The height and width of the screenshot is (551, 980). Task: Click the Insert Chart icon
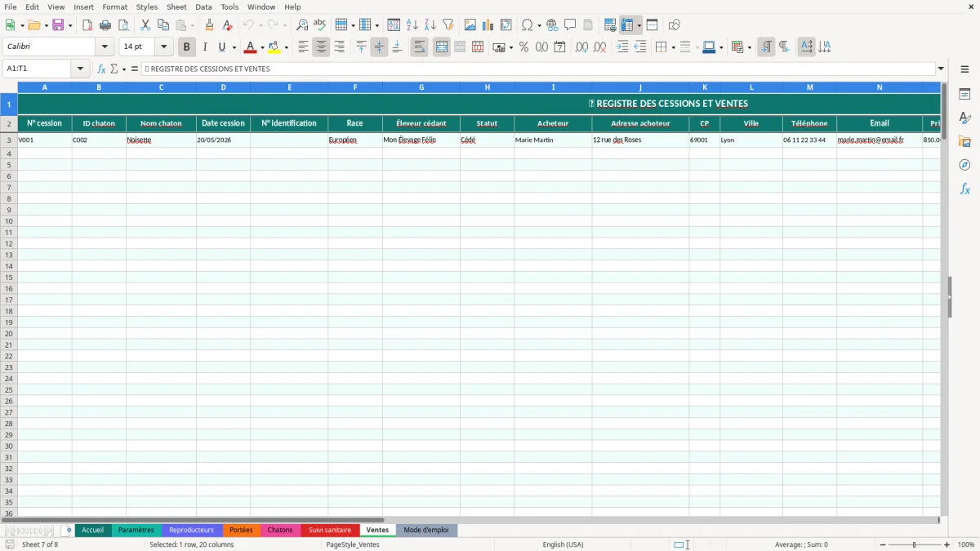(488, 25)
